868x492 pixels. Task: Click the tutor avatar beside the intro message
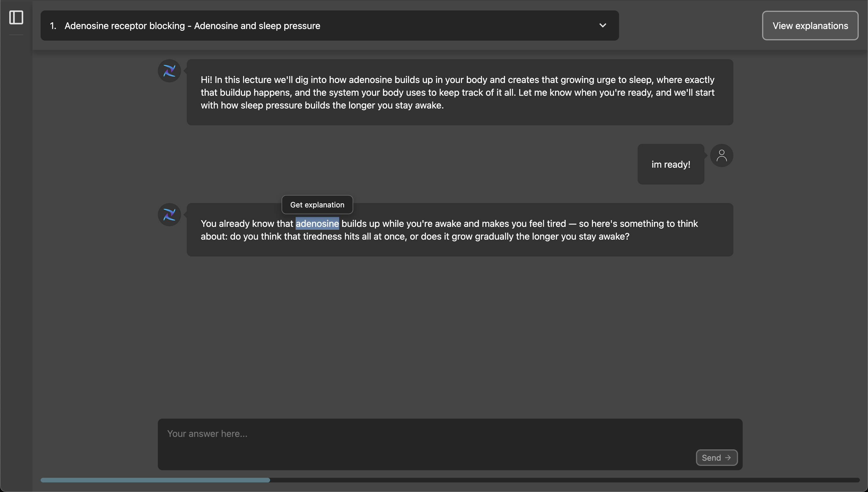pyautogui.click(x=169, y=70)
